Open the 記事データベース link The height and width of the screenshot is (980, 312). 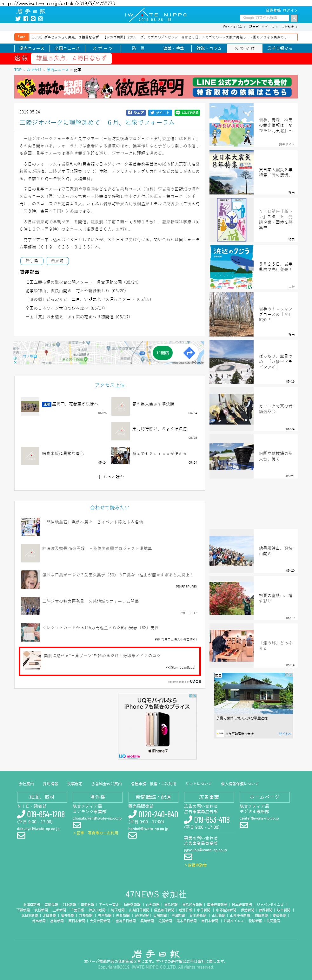(x=262, y=27)
